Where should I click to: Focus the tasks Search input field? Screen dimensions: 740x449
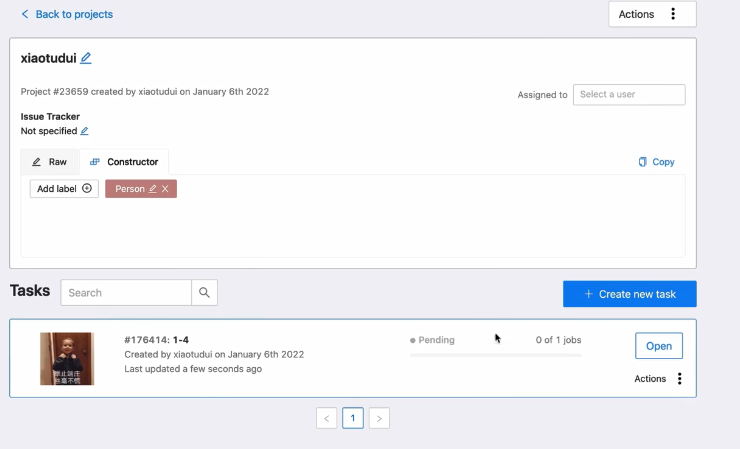[126, 293]
